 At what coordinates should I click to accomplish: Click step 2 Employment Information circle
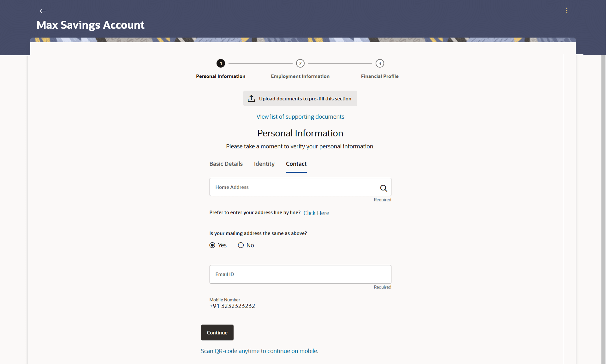click(x=300, y=63)
